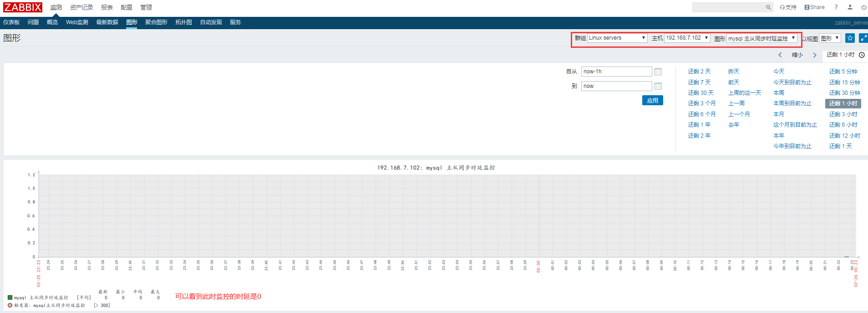Add graph to favorites star icon
Screen dimensions: 868x313
pos(850,38)
